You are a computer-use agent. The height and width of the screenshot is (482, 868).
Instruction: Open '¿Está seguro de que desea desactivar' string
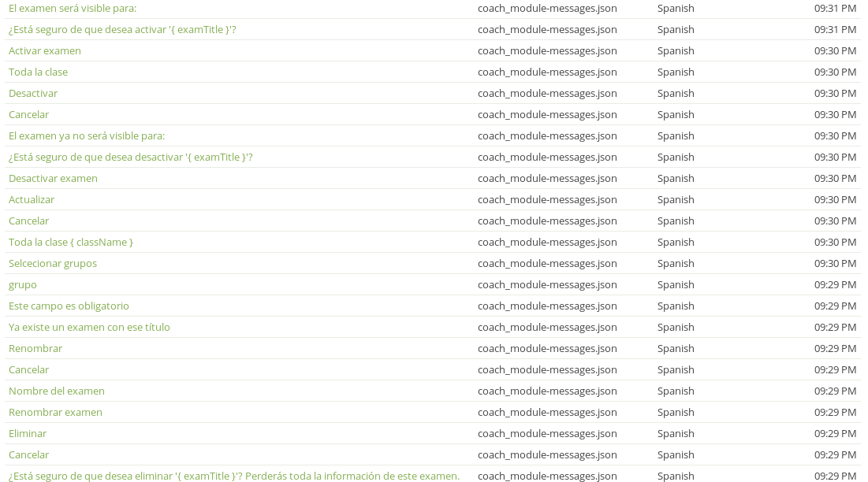[x=131, y=158]
